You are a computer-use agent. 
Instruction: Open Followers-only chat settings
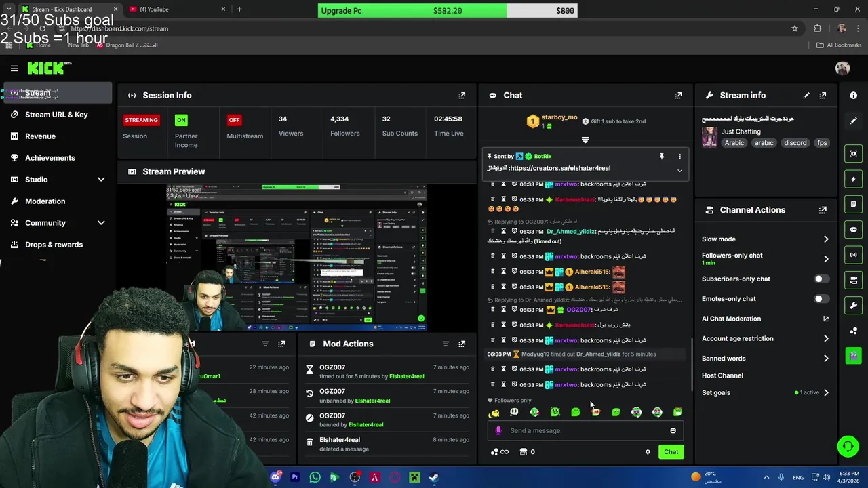(x=765, y=259)
